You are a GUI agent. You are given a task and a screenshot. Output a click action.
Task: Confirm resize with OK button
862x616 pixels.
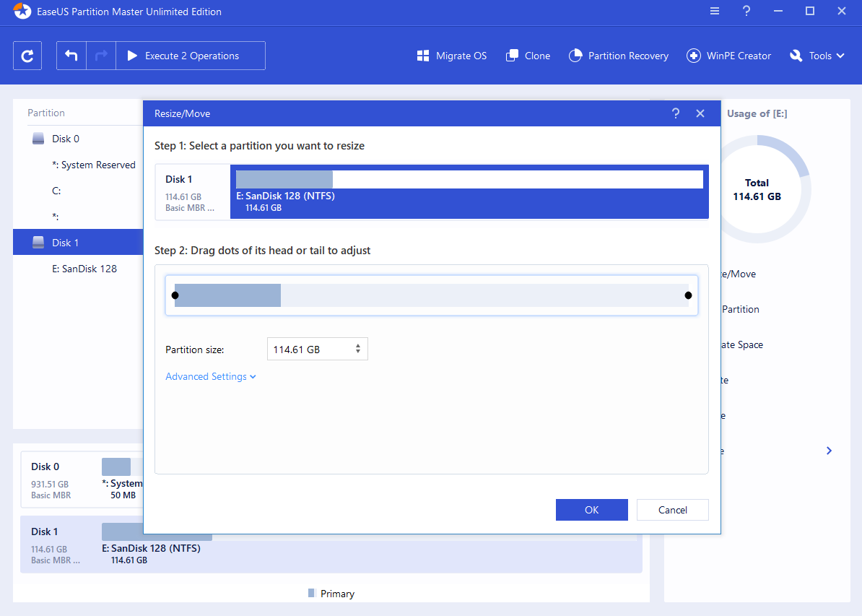(x=591, y=510)
